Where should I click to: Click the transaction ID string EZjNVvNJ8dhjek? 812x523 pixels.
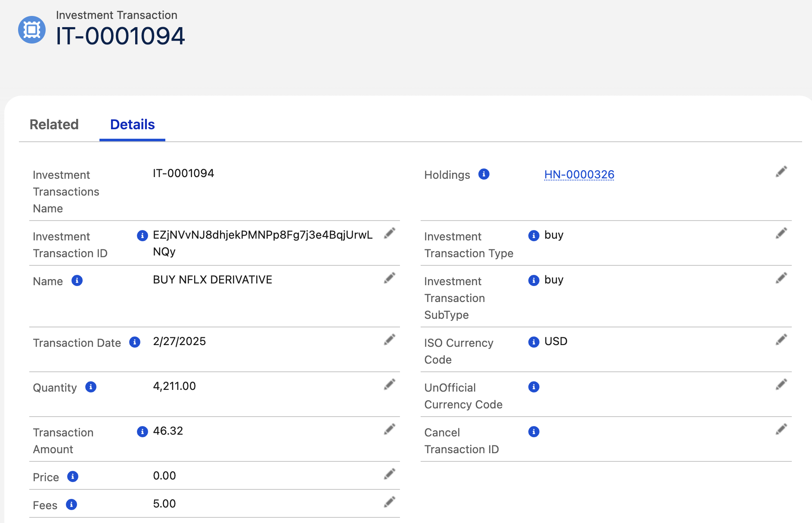coord(263,243)
